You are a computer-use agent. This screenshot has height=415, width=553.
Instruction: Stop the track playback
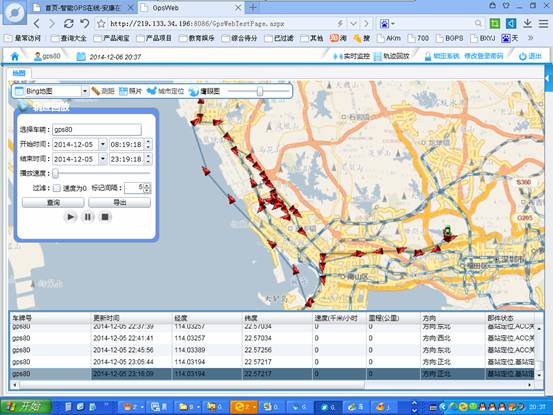tap(105, 216)
